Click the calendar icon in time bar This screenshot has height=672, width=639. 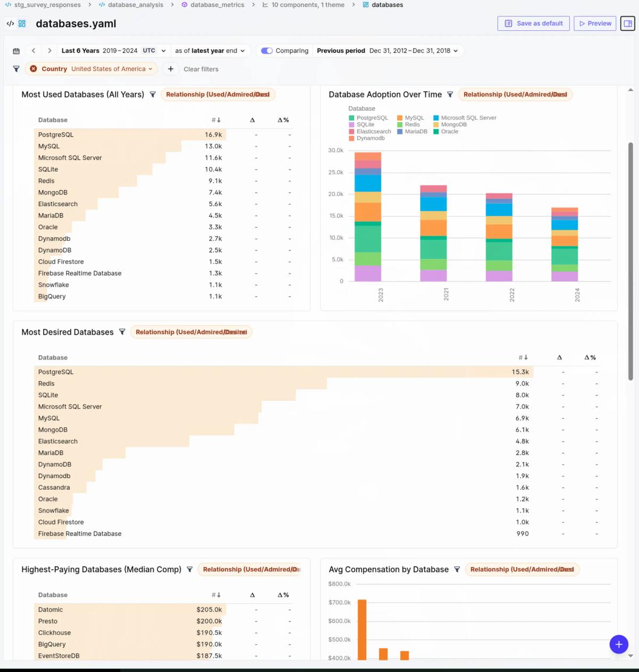coord(16,51)
